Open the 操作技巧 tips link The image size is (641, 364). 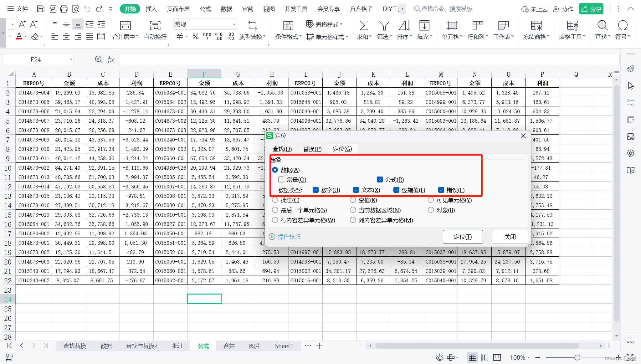(x=289, y=237)
